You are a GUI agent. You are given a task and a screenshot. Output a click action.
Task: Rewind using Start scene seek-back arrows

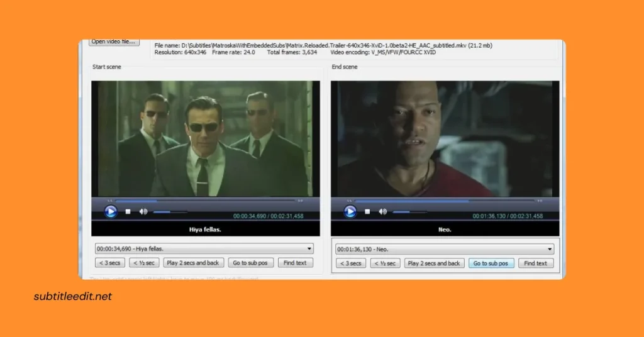109,201
